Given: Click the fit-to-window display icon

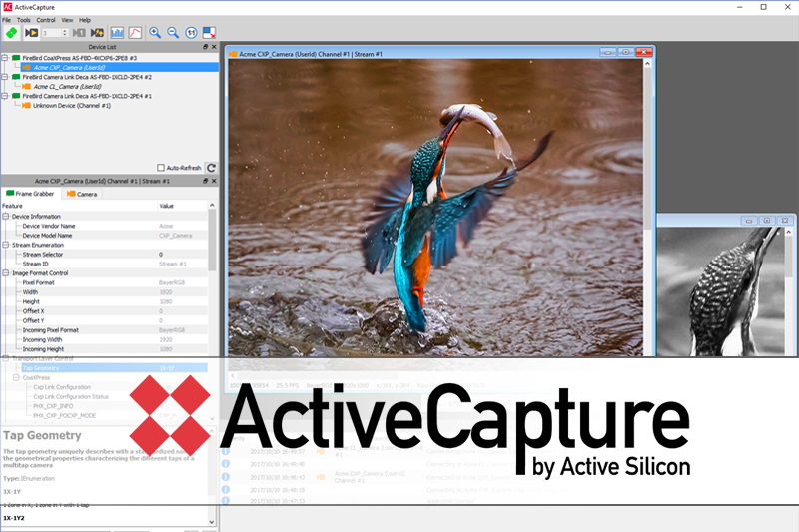Looking at the screenshot, I should tap(208, 33).
